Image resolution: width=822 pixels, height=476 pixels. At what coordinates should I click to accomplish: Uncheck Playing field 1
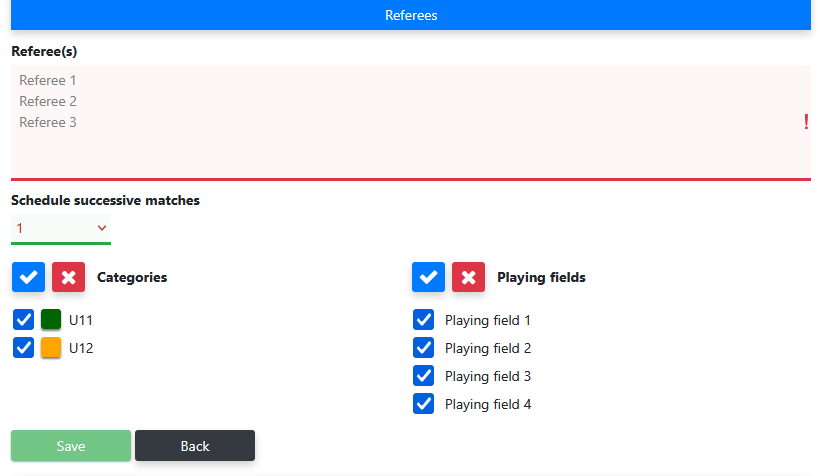click(423, 320)
